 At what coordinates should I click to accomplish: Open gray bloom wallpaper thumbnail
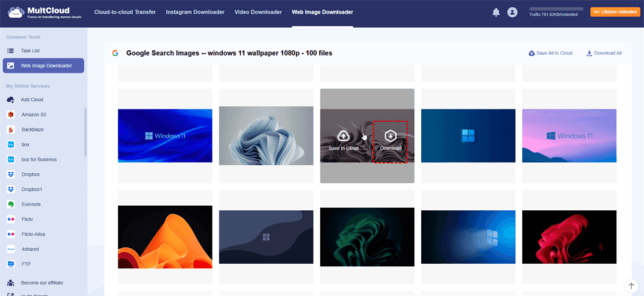[x=266, y=135]
